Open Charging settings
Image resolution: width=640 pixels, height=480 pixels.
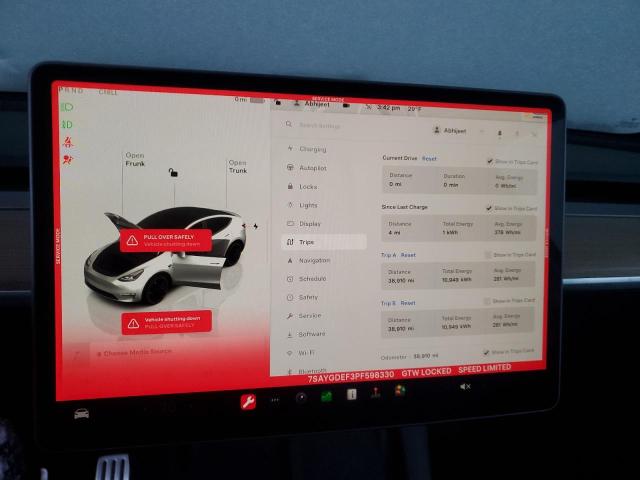[x=307, y=149]
